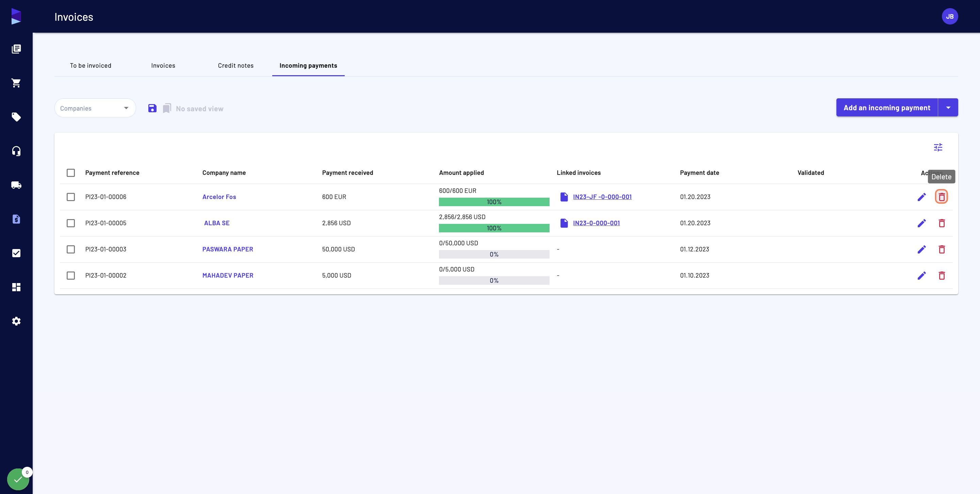Open the shopping cart sidebar icon

click(x=16, y=83)
